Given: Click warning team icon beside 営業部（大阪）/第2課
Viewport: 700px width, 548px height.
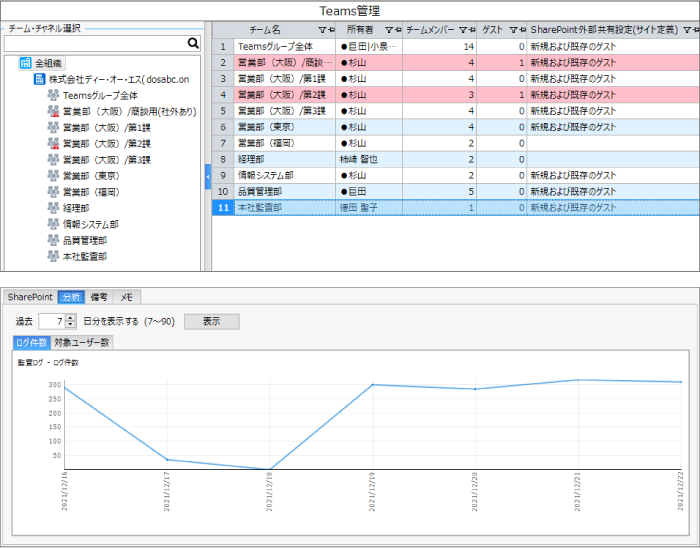Looking at the screenshot, I should [53, 143].
